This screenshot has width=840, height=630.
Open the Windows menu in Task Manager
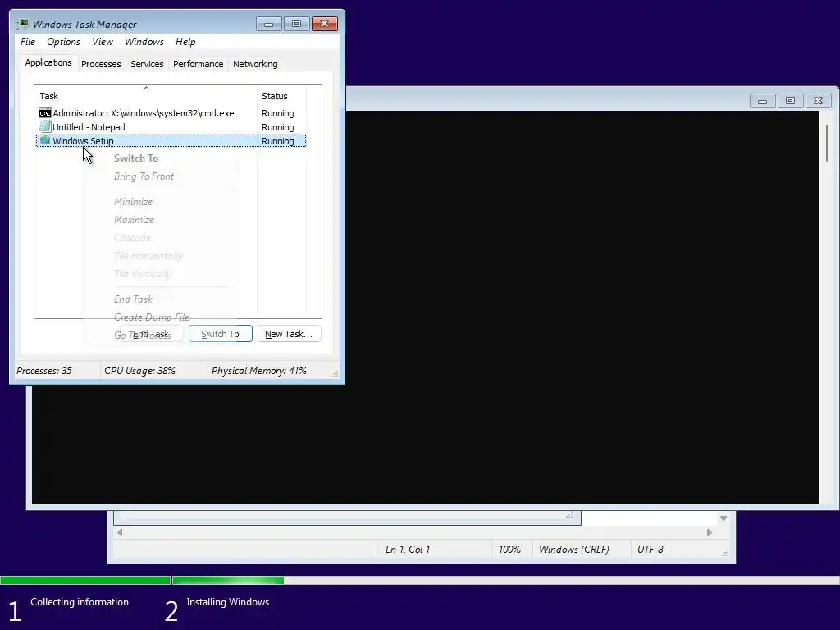coord(144,42)
